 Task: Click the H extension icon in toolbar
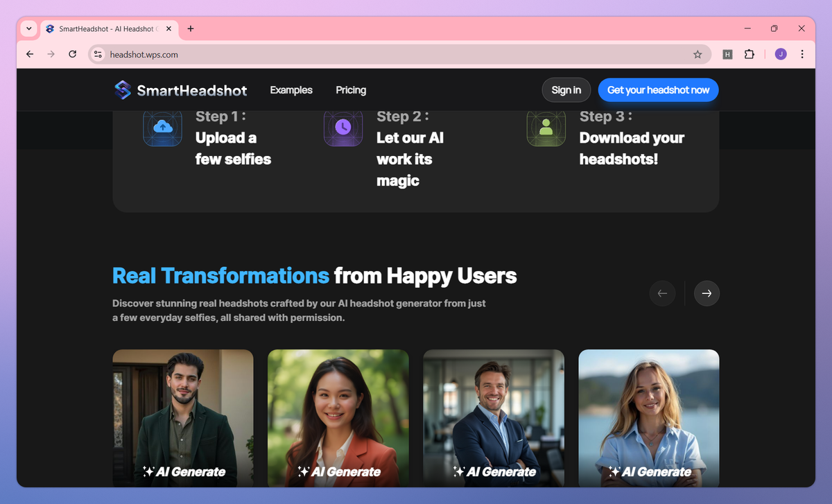pyautogui.click(x=727, y=53)
